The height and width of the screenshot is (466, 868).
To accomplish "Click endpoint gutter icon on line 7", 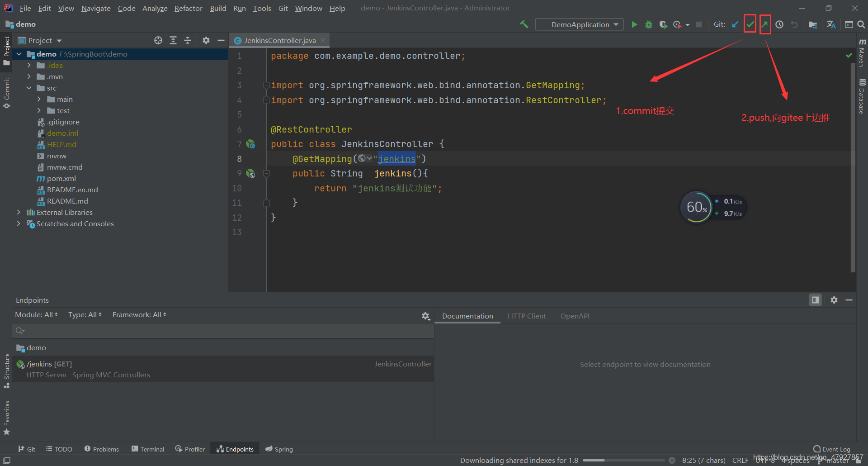I will [250, 144].
